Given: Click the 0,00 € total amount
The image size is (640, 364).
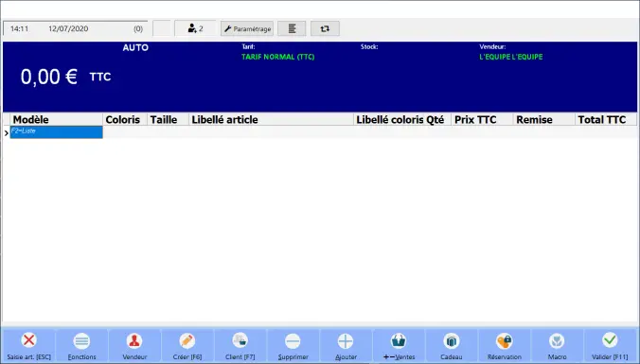Looking at the screenshot, I should pyautogui.click(x=48, y=77).
